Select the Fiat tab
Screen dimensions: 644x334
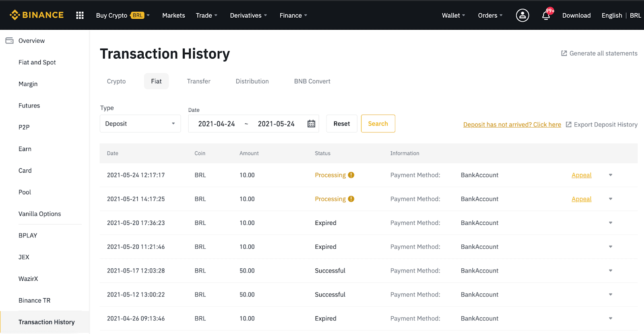[x=156, y=81]
